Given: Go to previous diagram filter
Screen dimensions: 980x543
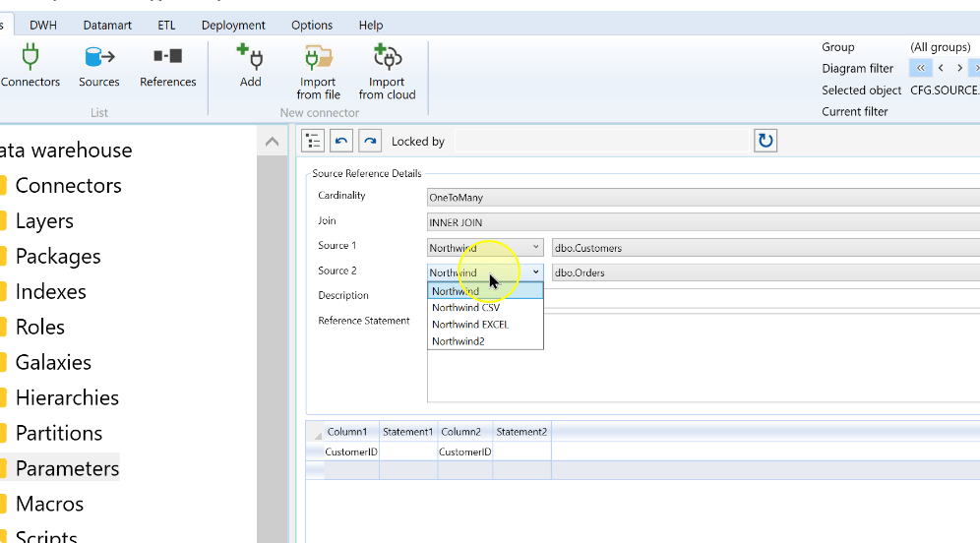Looking at the screenshot, I should (941, 68).
